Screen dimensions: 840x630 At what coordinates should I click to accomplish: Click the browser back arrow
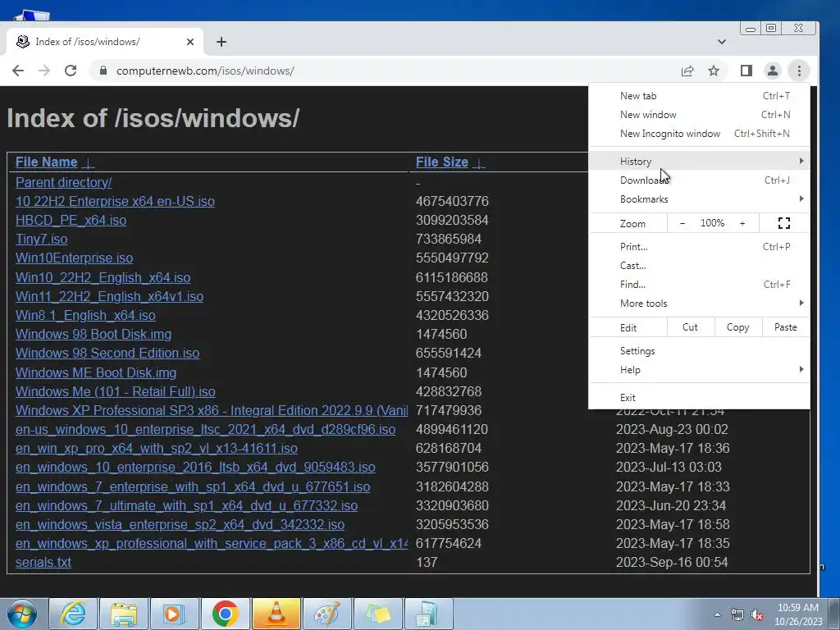18,71
